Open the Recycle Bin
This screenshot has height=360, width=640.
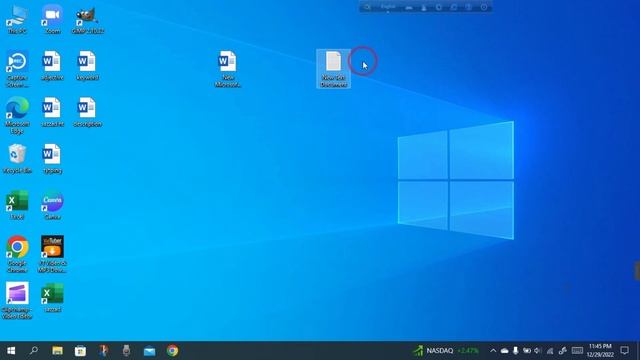coord(17,158)
